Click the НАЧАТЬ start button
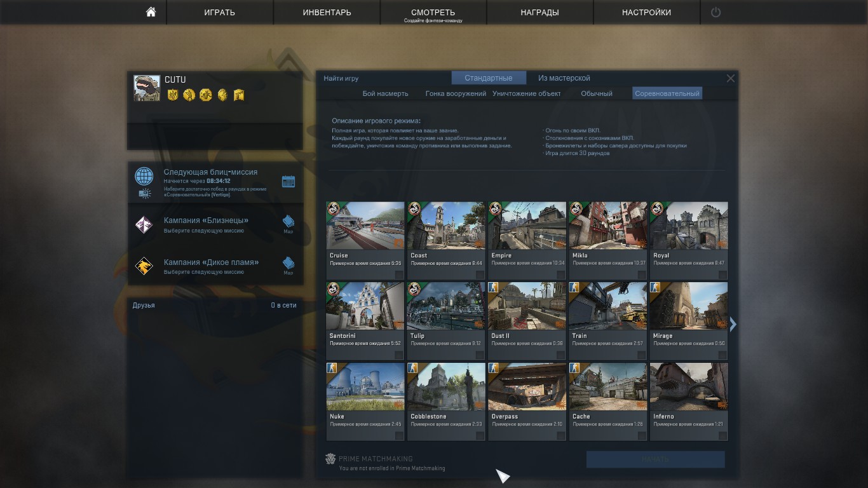The width and height of the screenshot is (868, 488). tap(656, 459)
